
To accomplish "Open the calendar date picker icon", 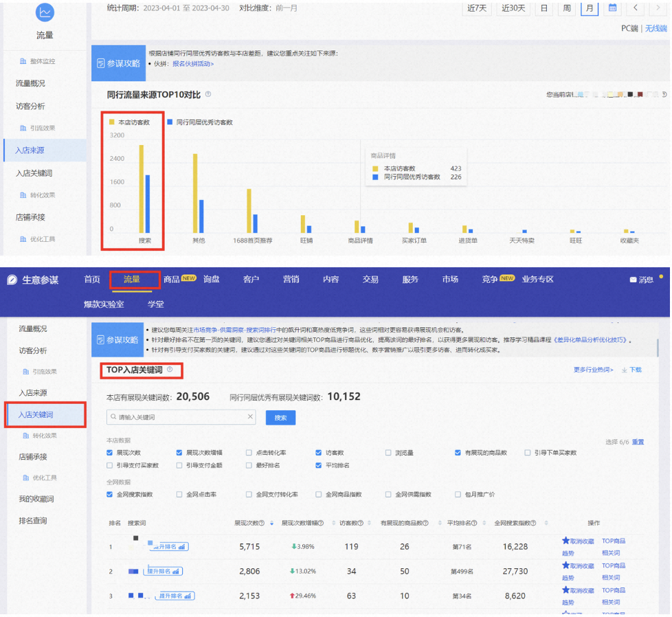I will click(612, 8).
